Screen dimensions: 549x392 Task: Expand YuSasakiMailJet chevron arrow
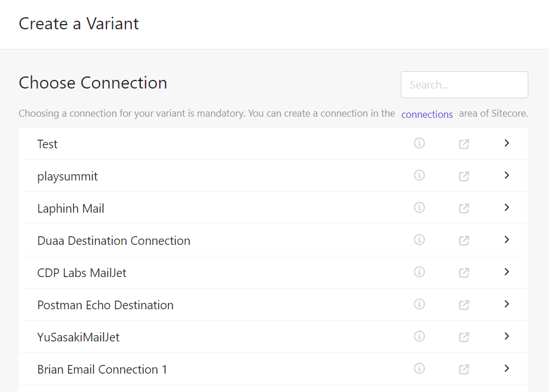[506, 336]
